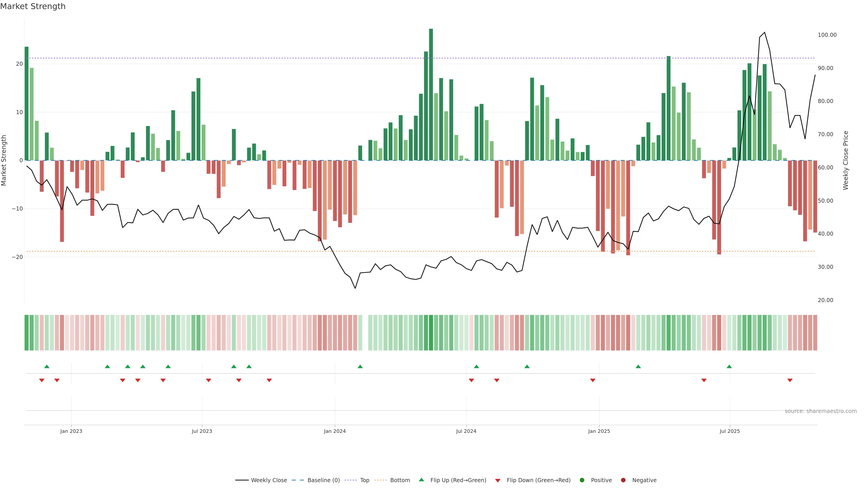Viewport: 868px width, 488px height.
Task: Click the Positive green circle legend icon
Action: [582, 480]
